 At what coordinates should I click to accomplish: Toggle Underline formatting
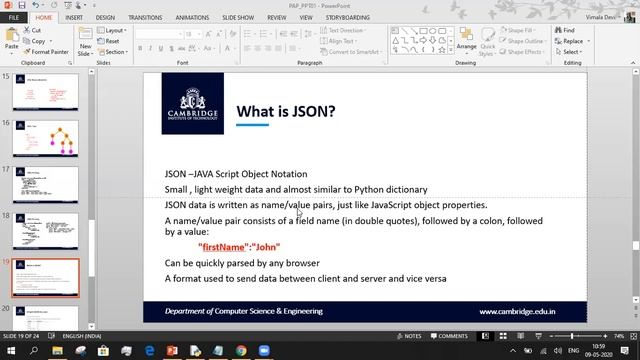(x=161, y=48)
